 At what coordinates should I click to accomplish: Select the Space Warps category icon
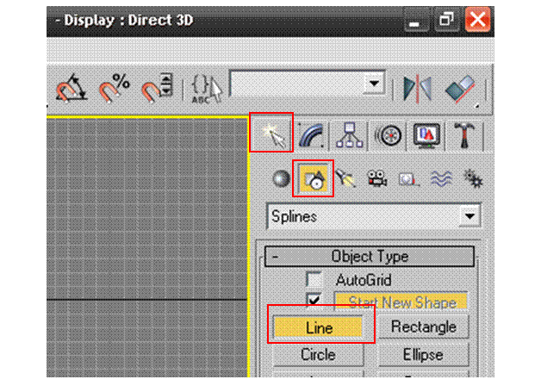pyautogui.click(x=440, y=178)
